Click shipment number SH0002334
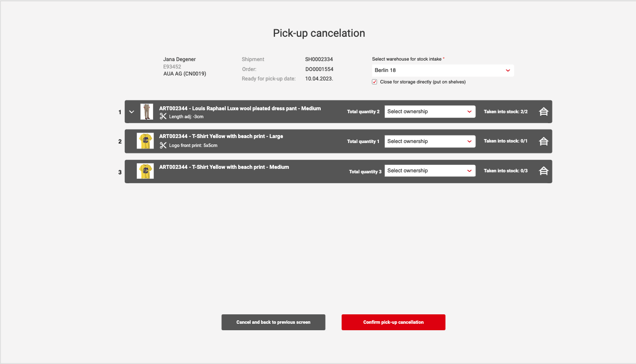Image resolution: width=636 pixels, height=364 pixels. coord(319,60)
